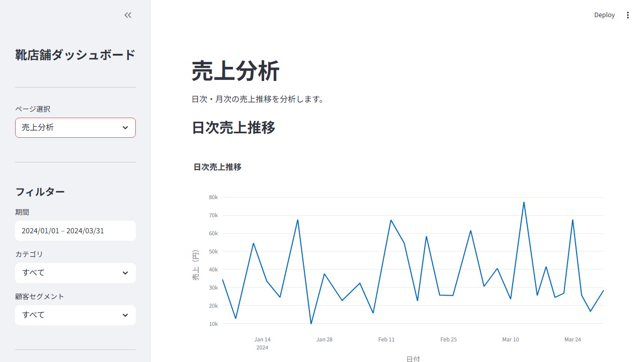Screen dimensions: 644x362
Task: Click the chevron on the 売上分析 page selector
Action: coord(125,128)
